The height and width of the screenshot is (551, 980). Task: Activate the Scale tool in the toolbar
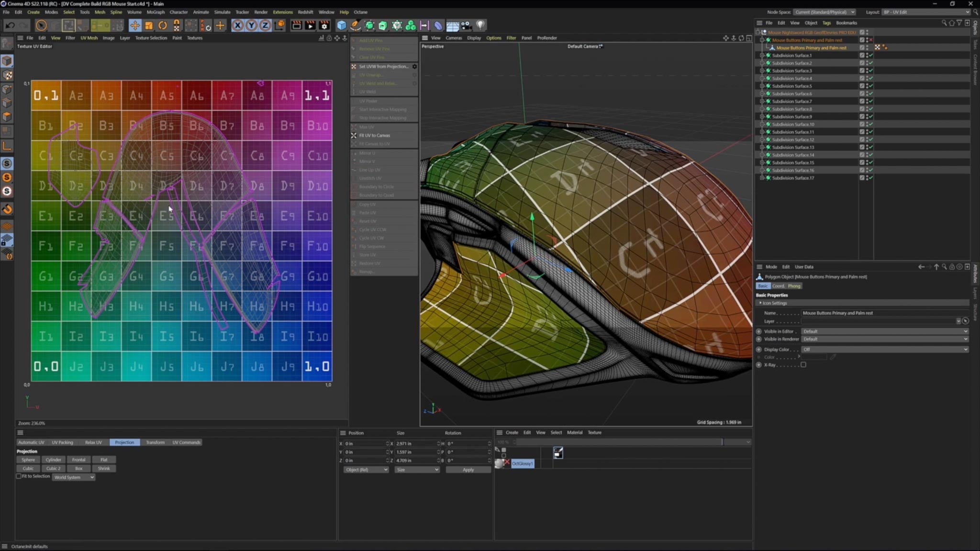pyautogui.click(x=149, y=25)
